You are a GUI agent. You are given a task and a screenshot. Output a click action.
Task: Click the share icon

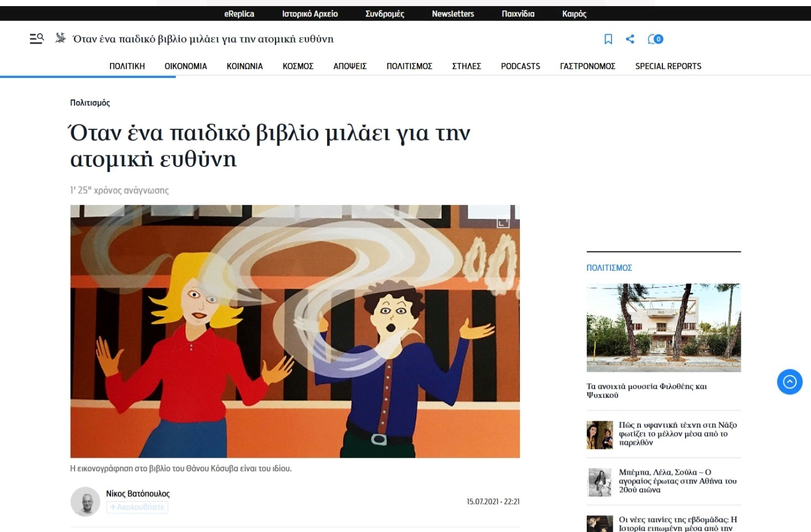click(x=630, y=39)
